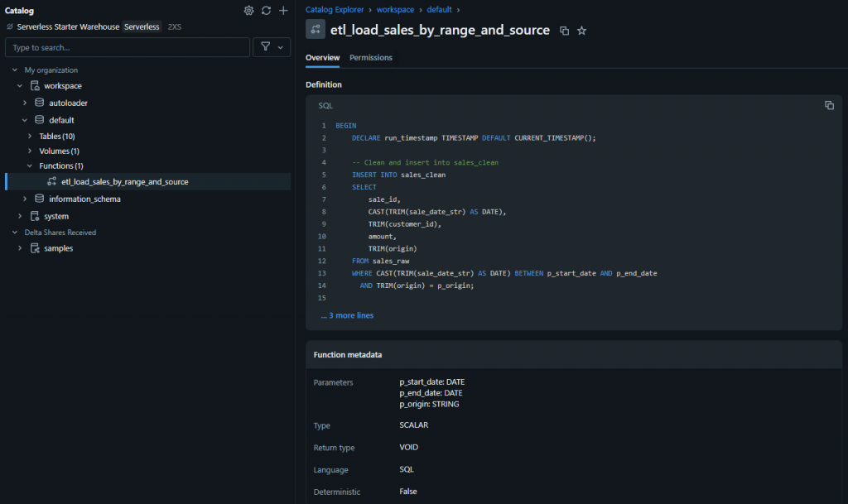Viewport: 848px width, 504px height.
Task: Copy the function name to clipboard
Action: (x=565, y=31)
